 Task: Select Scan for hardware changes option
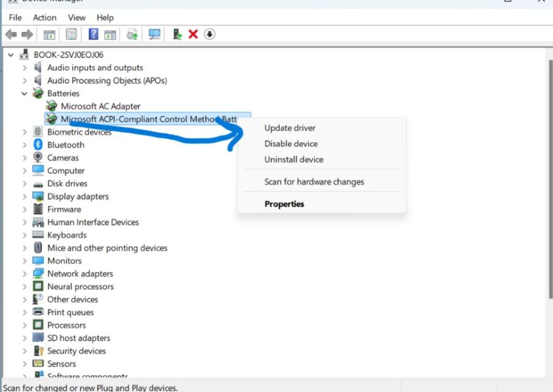314,181
